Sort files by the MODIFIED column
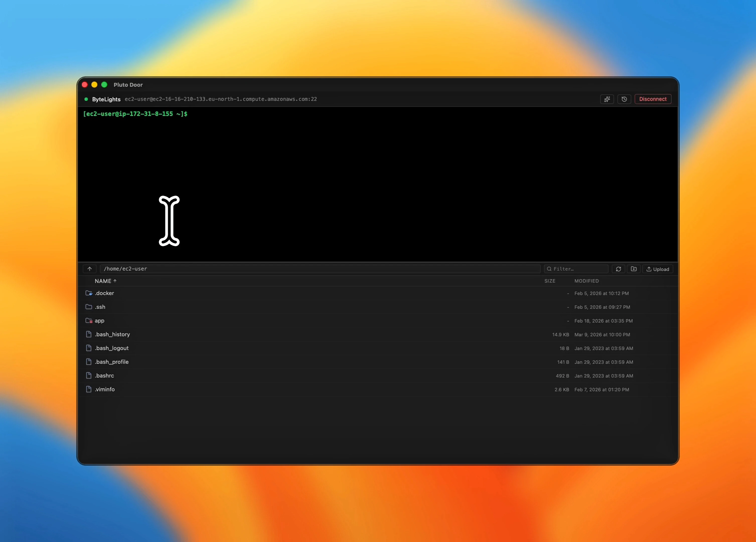Image resolution: width=756 pixels, height=542 pixels. pyautogui.click(x=586, y=281)
